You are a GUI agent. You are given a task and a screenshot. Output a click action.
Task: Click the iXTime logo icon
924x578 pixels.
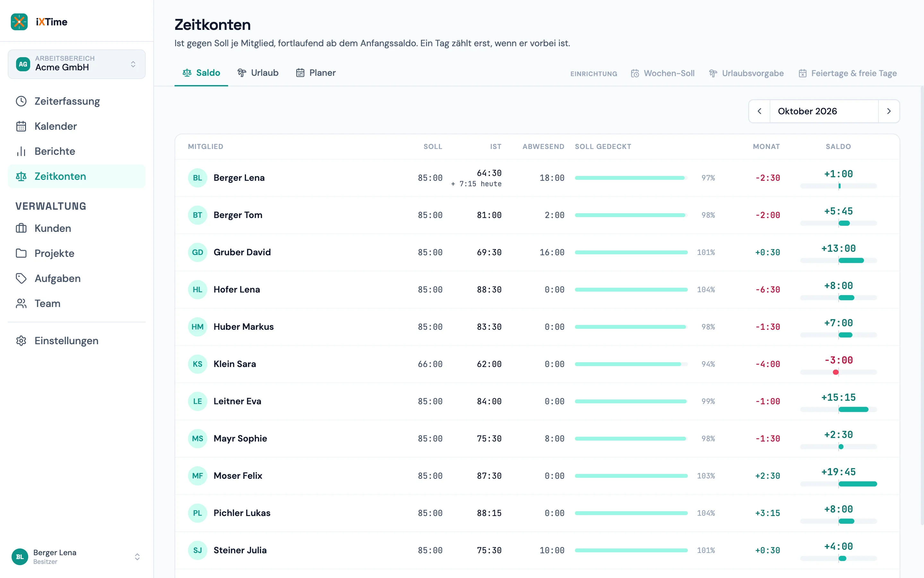point(19,22)
